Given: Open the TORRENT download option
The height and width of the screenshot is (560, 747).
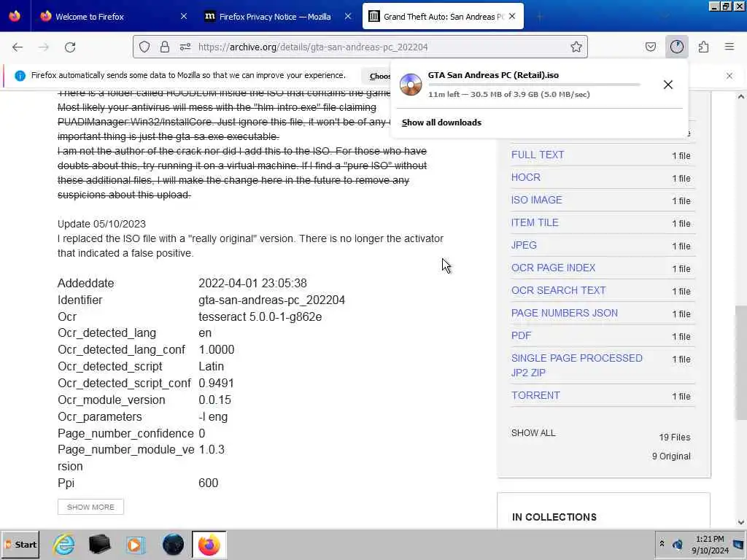Looking at the screenshot, I should click(x=535, y=395).
